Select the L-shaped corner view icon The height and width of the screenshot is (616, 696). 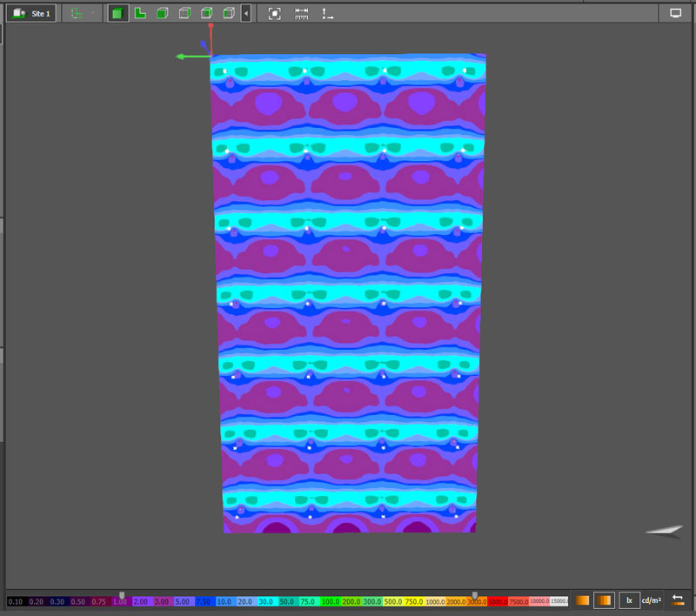[139, 13]
